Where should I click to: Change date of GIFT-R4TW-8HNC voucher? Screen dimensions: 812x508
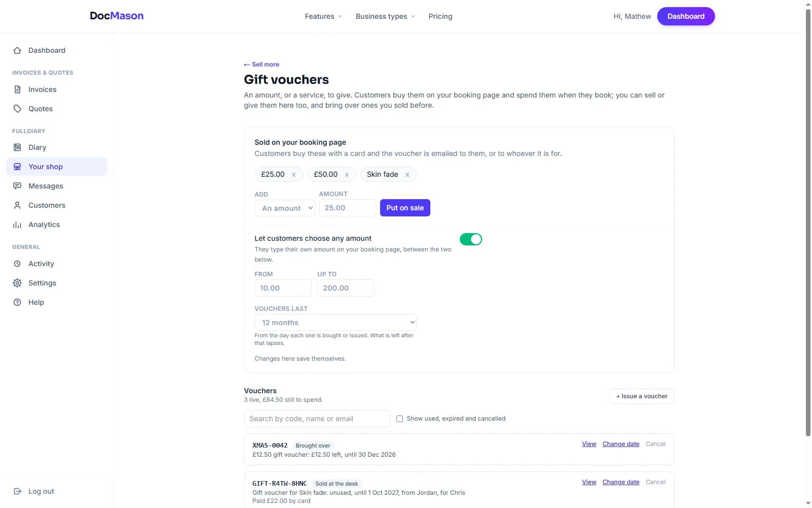click(621, 482)
